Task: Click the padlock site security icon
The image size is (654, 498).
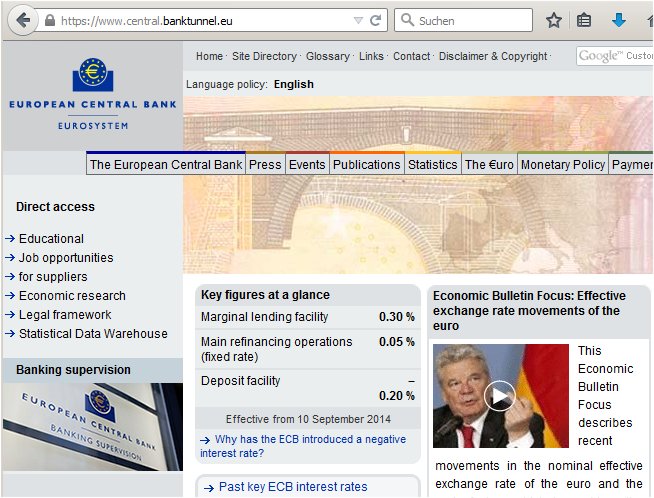Action: (49, 20)
